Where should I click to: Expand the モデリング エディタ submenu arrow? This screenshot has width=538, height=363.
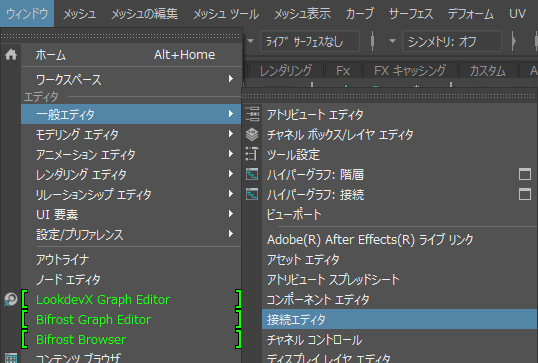[x=231, y=134]
